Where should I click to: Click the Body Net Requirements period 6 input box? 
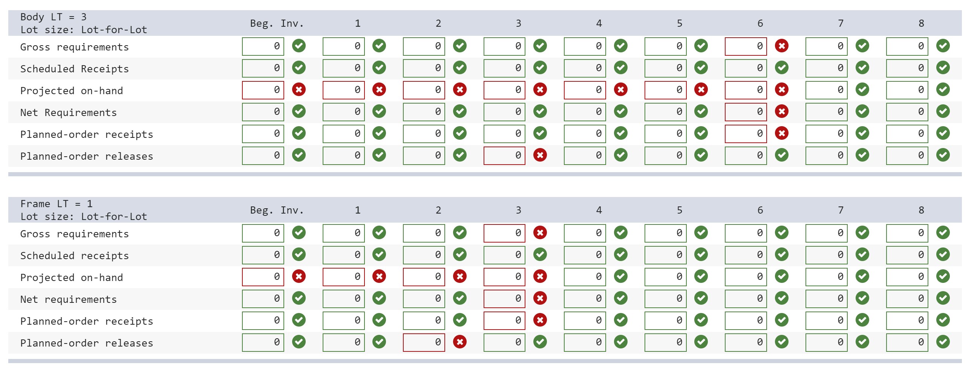pos(746,111)
